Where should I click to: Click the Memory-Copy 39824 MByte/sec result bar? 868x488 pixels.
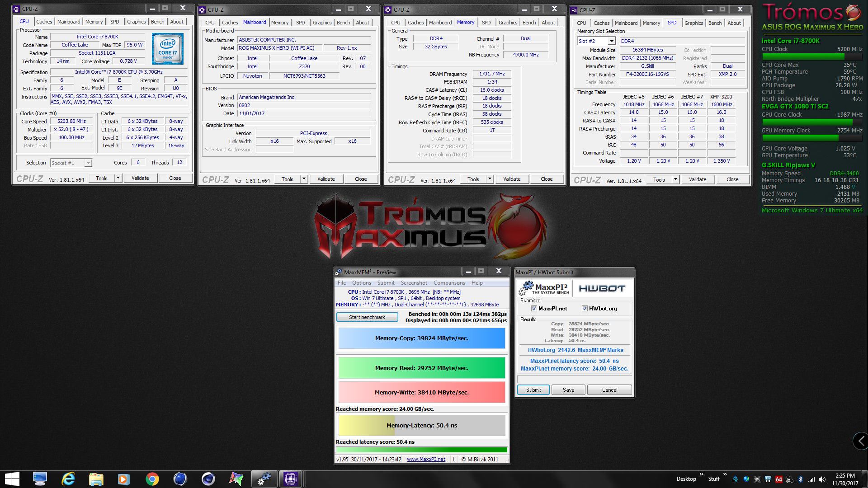422,338
